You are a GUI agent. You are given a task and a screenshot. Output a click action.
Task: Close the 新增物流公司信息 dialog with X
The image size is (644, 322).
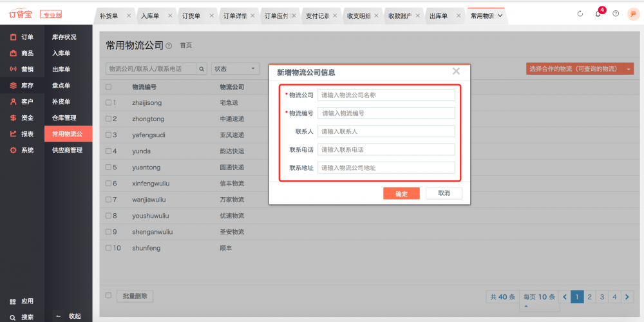456,71
